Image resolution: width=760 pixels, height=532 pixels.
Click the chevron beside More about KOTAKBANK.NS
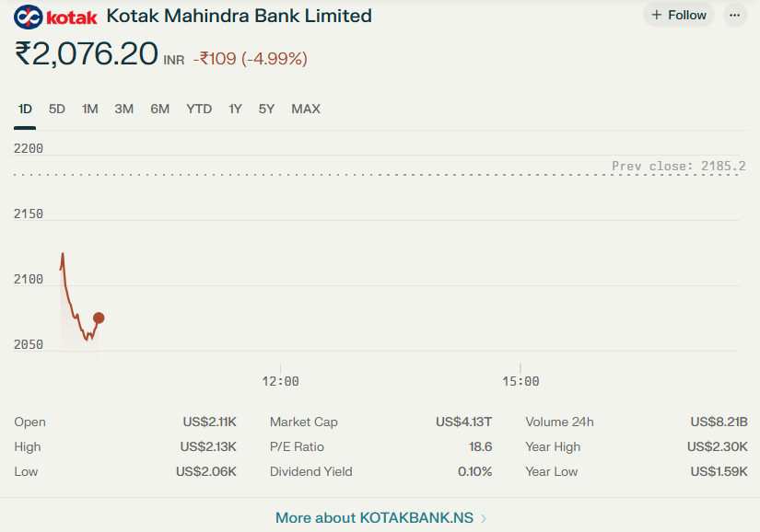[x=484, y=518]
